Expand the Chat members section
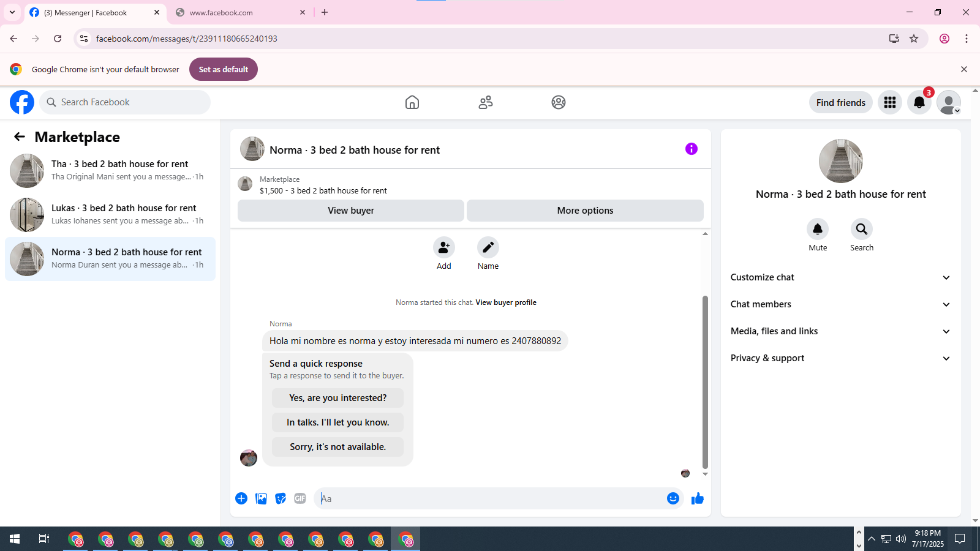Viewport: 980px width, 551px height. click(840, 304)
